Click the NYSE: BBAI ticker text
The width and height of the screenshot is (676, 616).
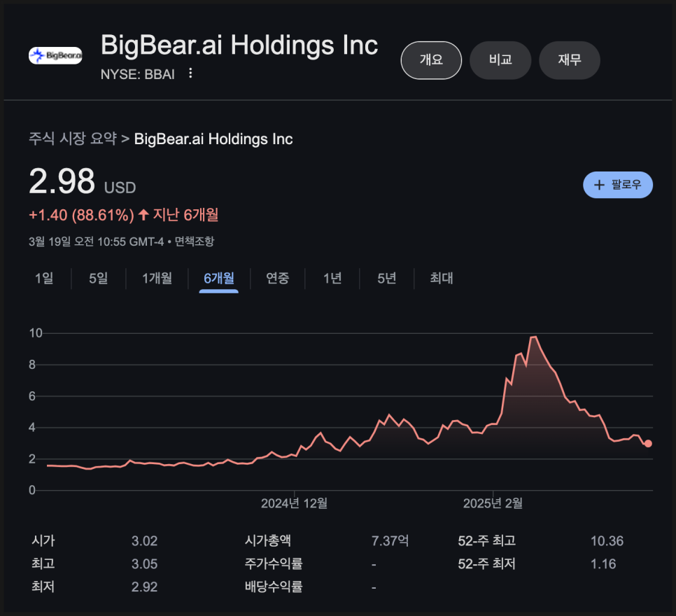pos(138,75)
